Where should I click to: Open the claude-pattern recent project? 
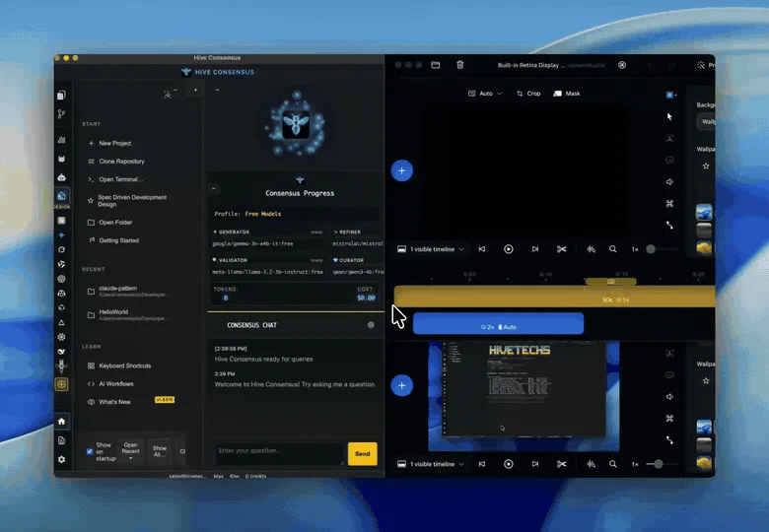[x=128, y=291]
